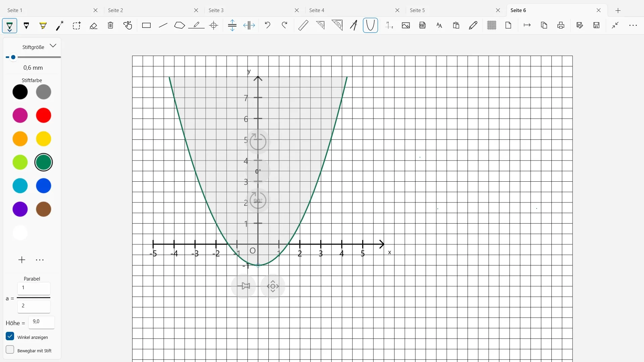Insert a coordinate system axes
Image resolution: width=644 pixels, height=362 pixels.
click(389, 25)
